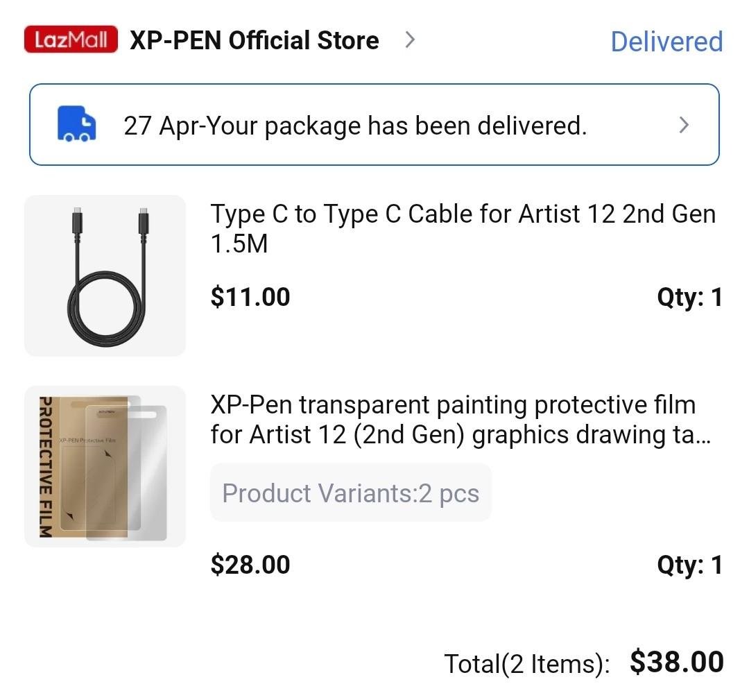
Task: Click the LazMall badge icon
Action: [70, 40]
